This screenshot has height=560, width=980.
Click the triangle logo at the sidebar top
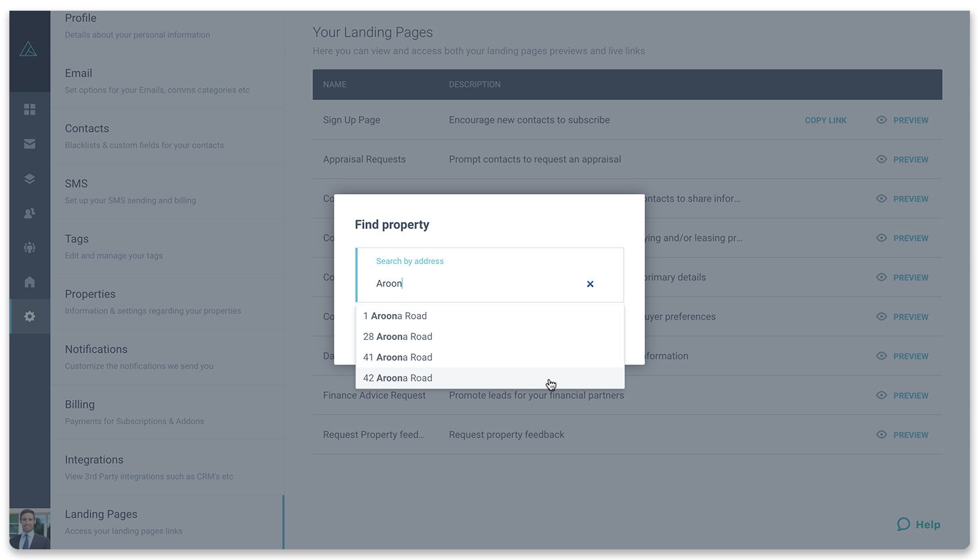(x=29, y=48)
